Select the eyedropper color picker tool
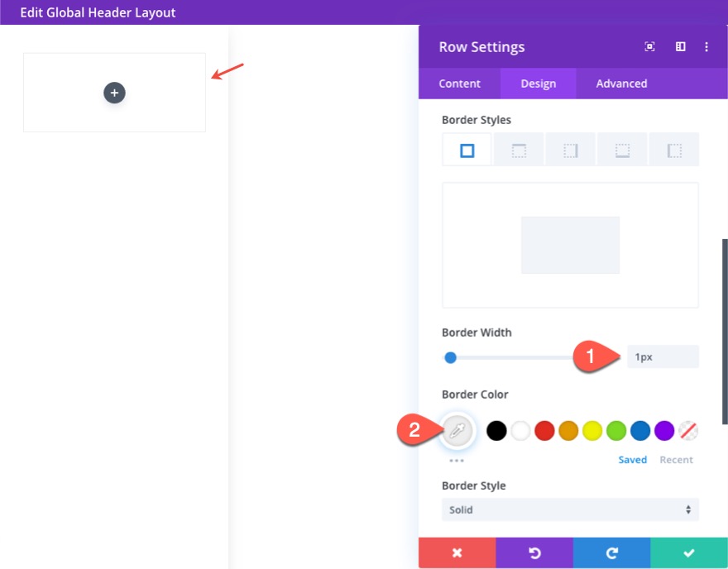728x569 pixels. click(457, 430)
